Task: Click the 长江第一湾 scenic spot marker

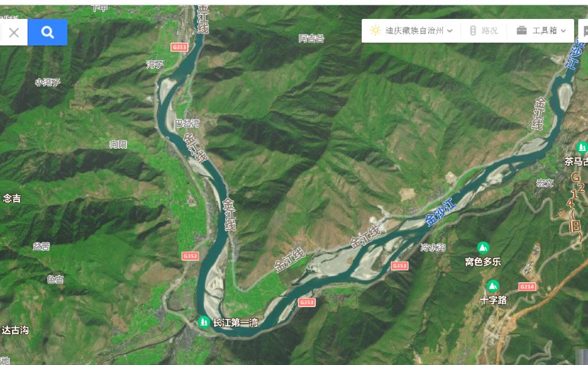Action: (204, 322)
